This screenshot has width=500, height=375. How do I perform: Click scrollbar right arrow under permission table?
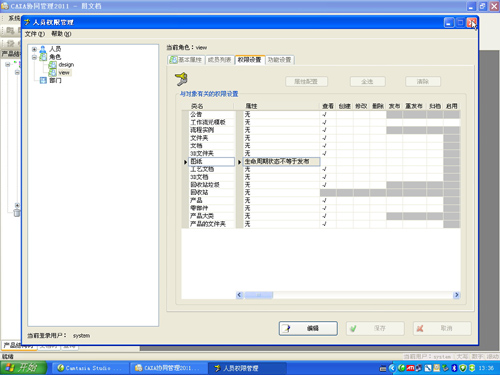tap(456, 295)
